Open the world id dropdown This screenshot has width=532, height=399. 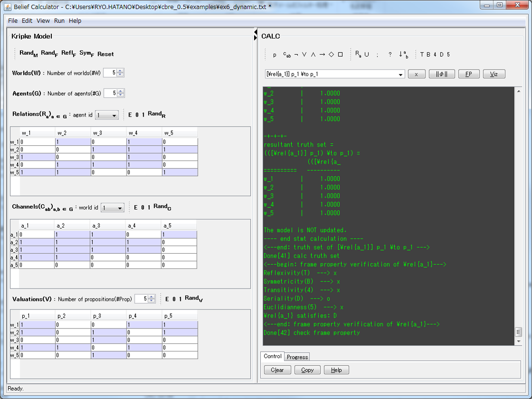click(x=113, y=208)
